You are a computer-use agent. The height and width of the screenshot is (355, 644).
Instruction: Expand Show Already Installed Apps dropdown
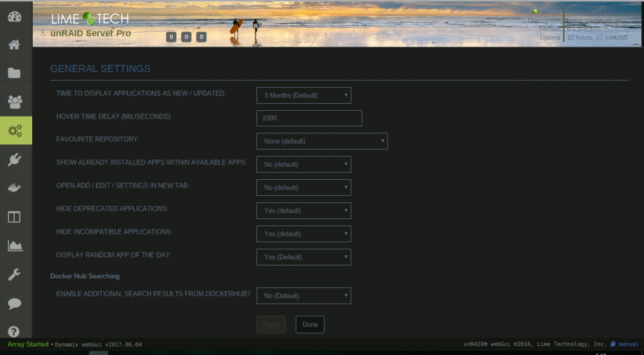(303, 164)
